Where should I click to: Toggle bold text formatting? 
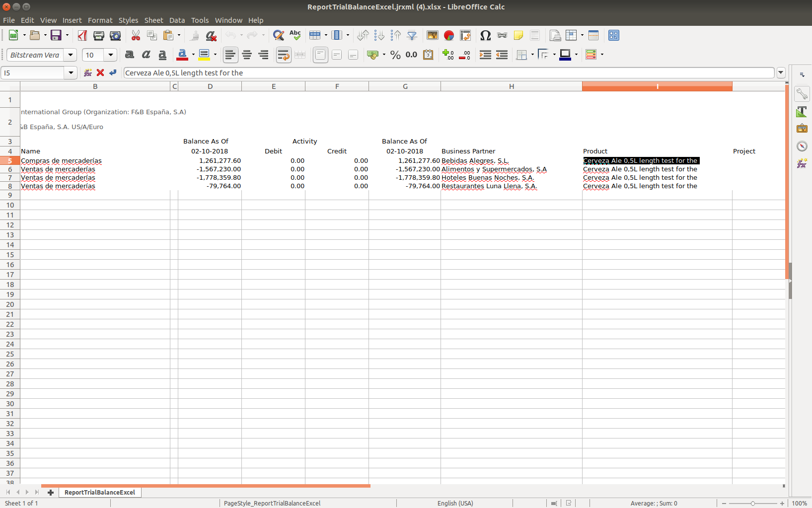pyautogui.click(x=130, y=55)
